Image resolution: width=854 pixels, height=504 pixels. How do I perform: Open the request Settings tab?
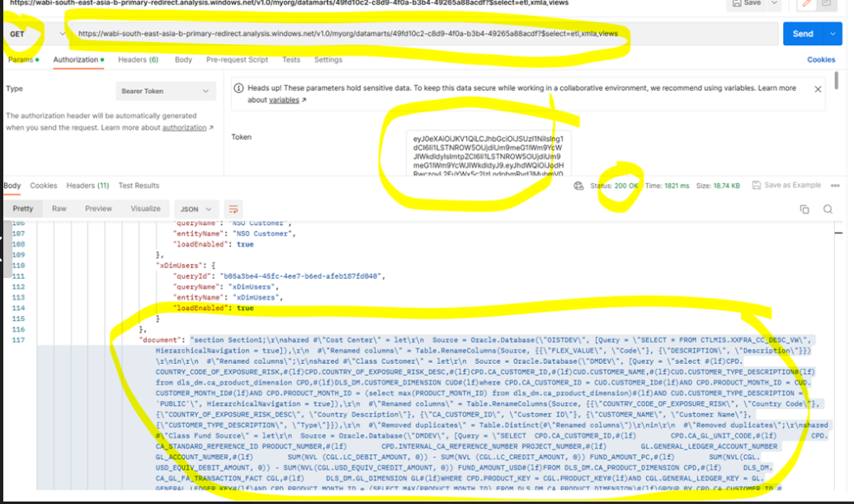click(x=328, y=60)
